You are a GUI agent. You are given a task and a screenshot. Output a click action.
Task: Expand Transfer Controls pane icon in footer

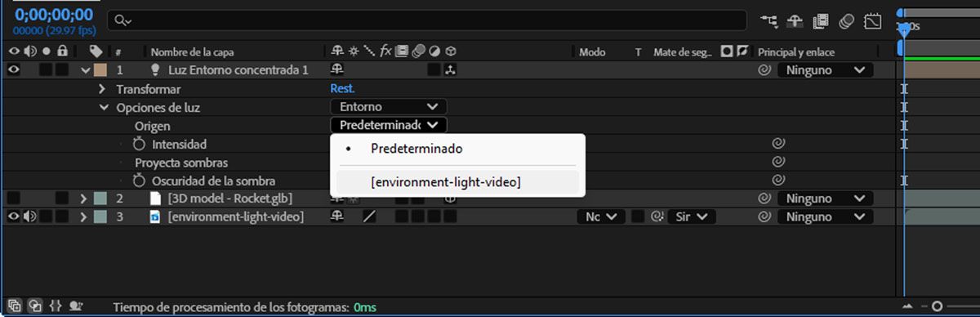tap(35, 306)
